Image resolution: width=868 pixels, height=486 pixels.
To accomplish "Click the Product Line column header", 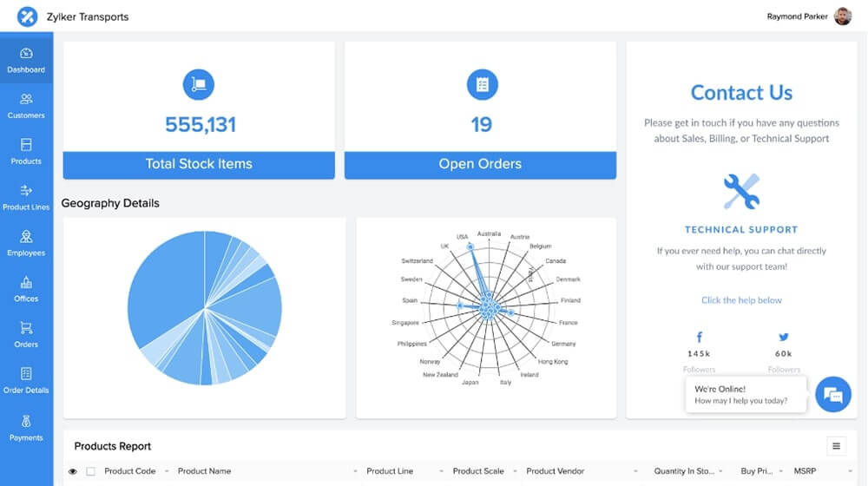I will coord(390,471).
